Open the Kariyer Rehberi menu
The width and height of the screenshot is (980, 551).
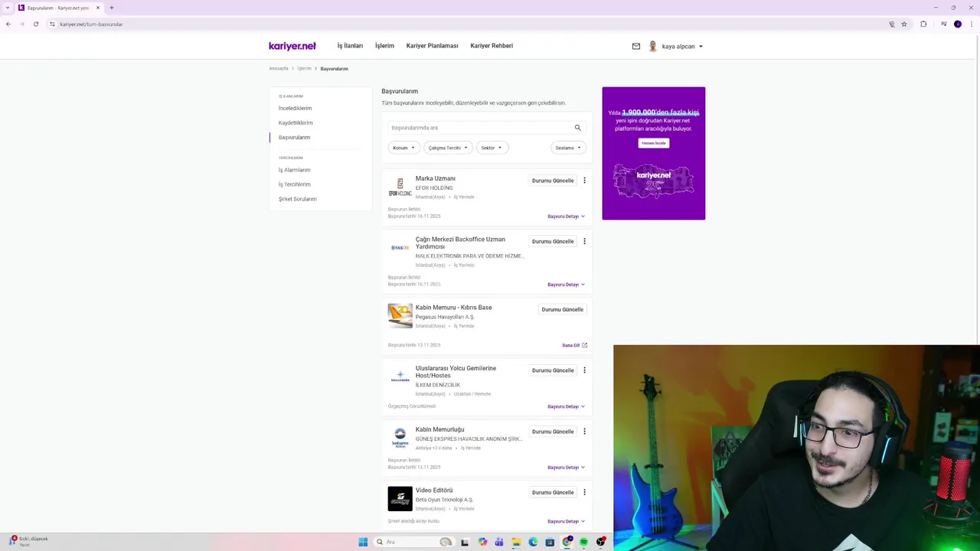(x=492, y=46)
